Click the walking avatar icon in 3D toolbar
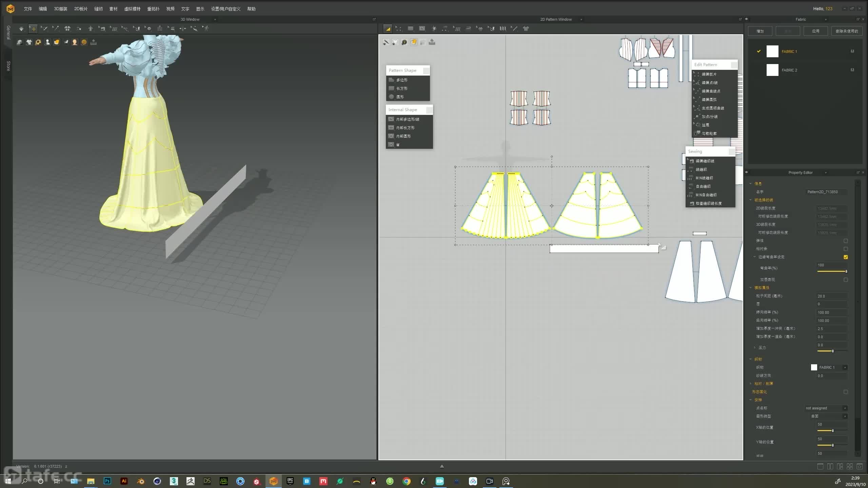The height and width of the screenshot is (488, 868). tap(206, 29)
